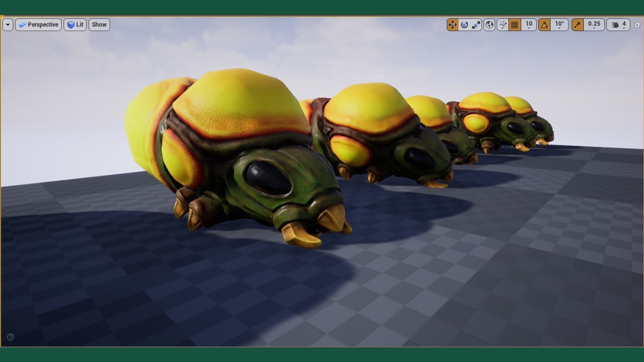
Task: Switch between world and local transform space
Action: (x=489, y=24)
